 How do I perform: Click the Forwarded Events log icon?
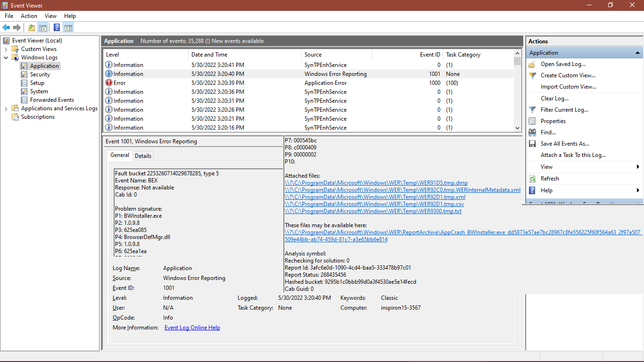pyautogui.click(x=24, y=100)
